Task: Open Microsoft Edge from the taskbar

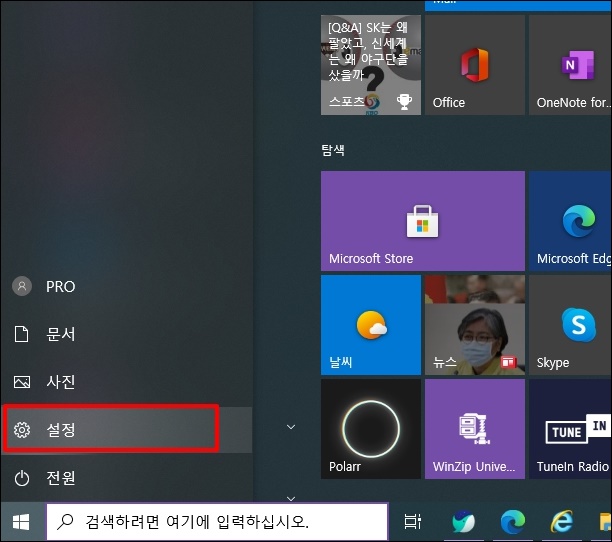Action: click(x=512, y=522)
